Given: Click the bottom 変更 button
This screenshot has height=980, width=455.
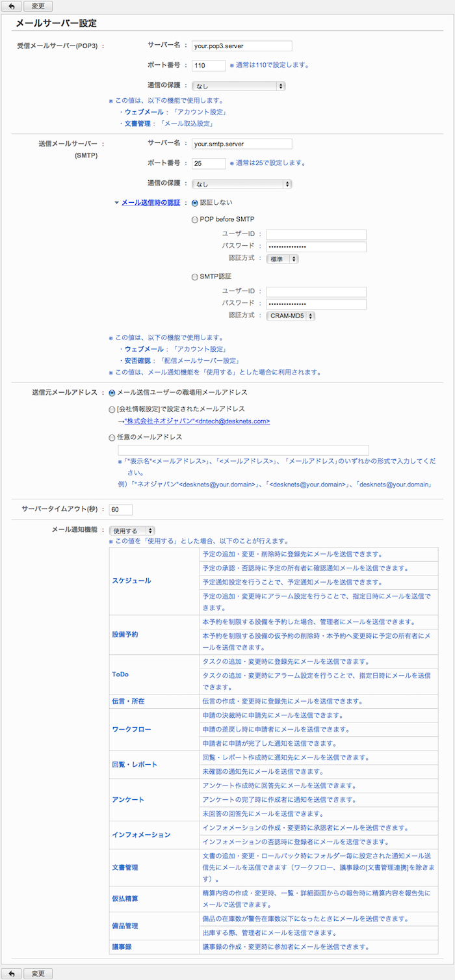Looking at the screenshot, I should (x=38, y=973).
